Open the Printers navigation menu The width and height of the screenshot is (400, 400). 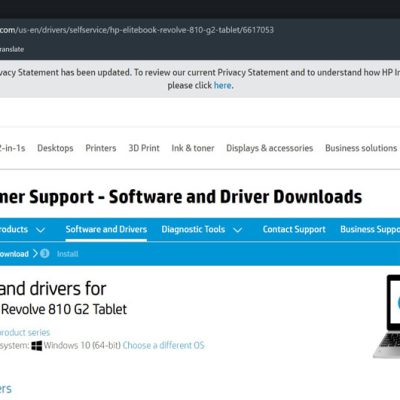click(x=101, y=148)
